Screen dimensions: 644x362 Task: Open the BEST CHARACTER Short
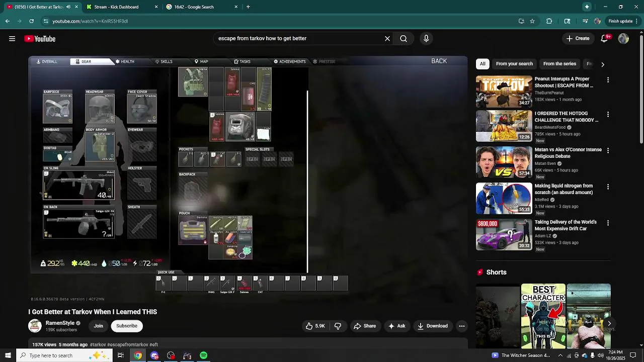coord(543,316)
